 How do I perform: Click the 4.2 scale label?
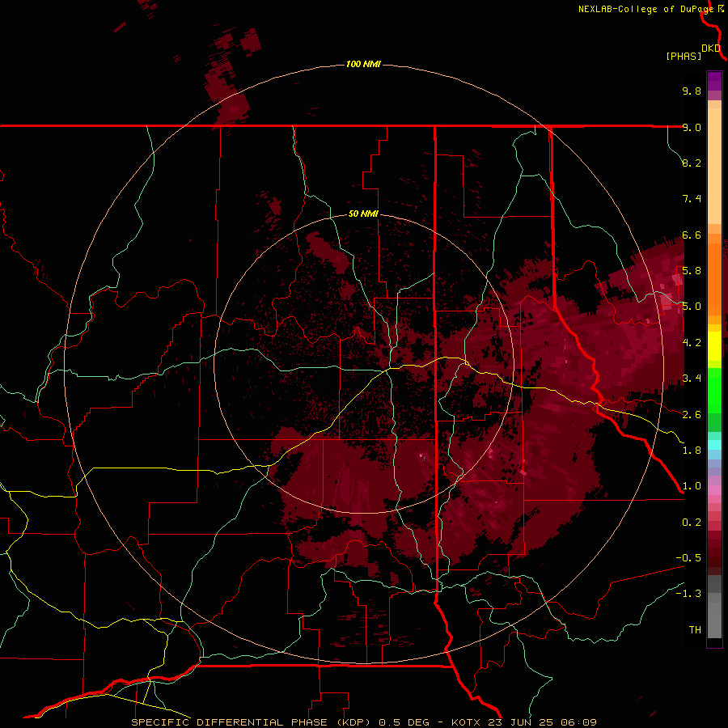[692, 343]
